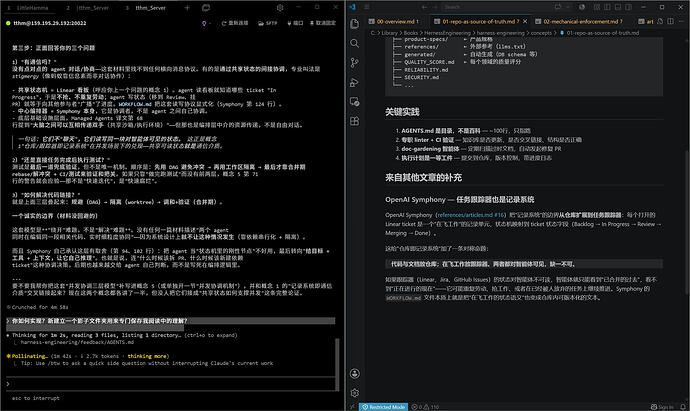Click Restricted Mode in the status bar
690x411 pixels.
(x=383, y=407)
